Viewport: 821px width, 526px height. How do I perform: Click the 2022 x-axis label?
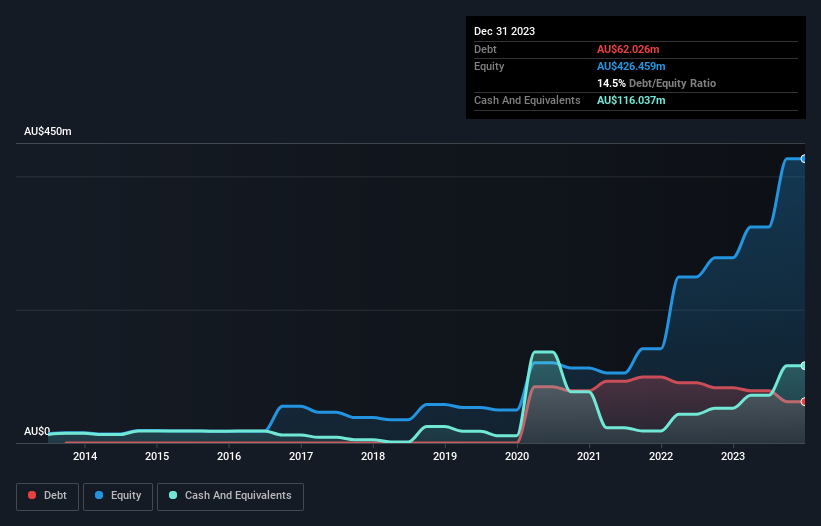(661, 456)
